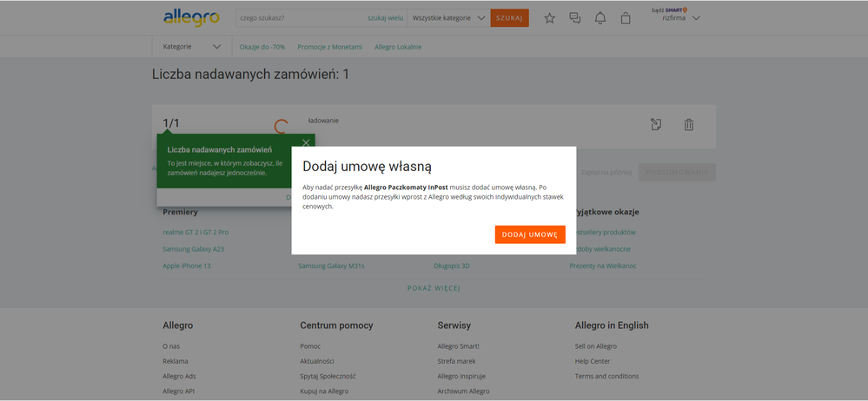Go to Allegro Lokalnie
The image size is (868, 401).
click(398, 47)
